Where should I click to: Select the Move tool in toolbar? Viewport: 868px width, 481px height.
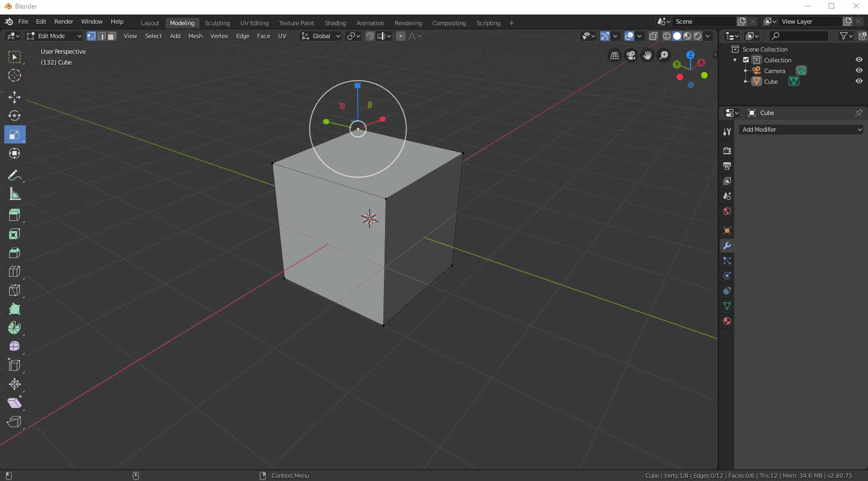(15, 97)
